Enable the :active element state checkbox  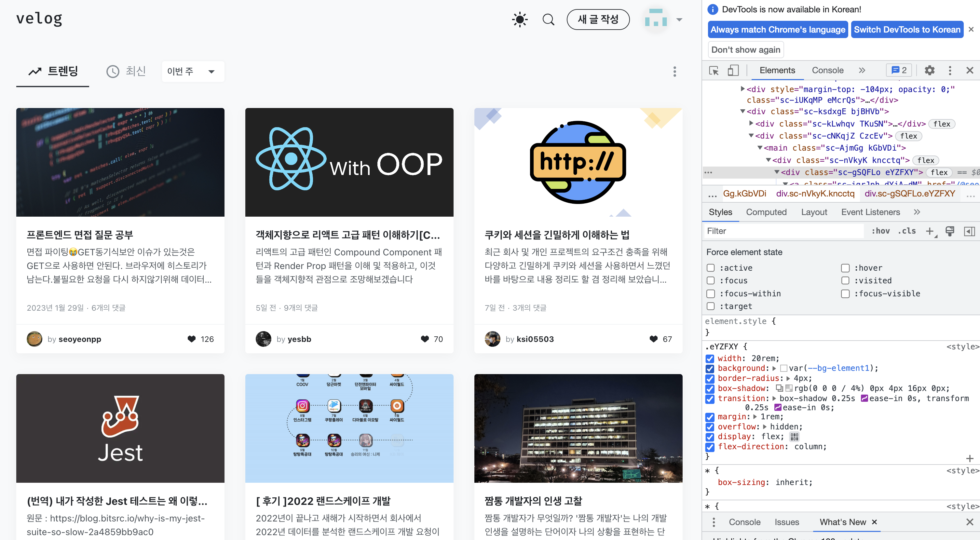(710, 268)
